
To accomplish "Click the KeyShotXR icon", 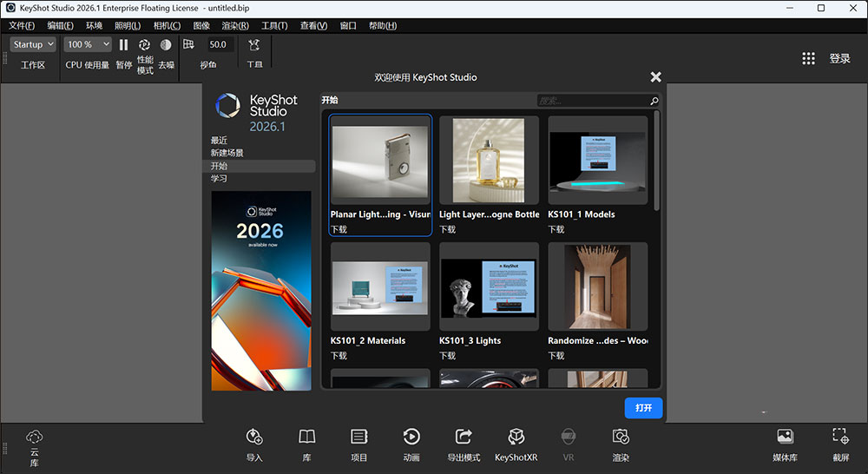I will click(516, 438).
